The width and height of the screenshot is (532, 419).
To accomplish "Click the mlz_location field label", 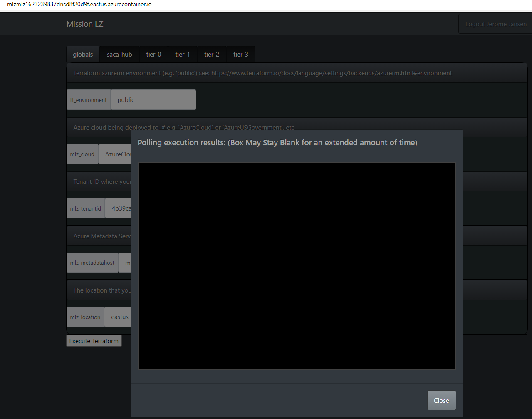I will point(85,317).
